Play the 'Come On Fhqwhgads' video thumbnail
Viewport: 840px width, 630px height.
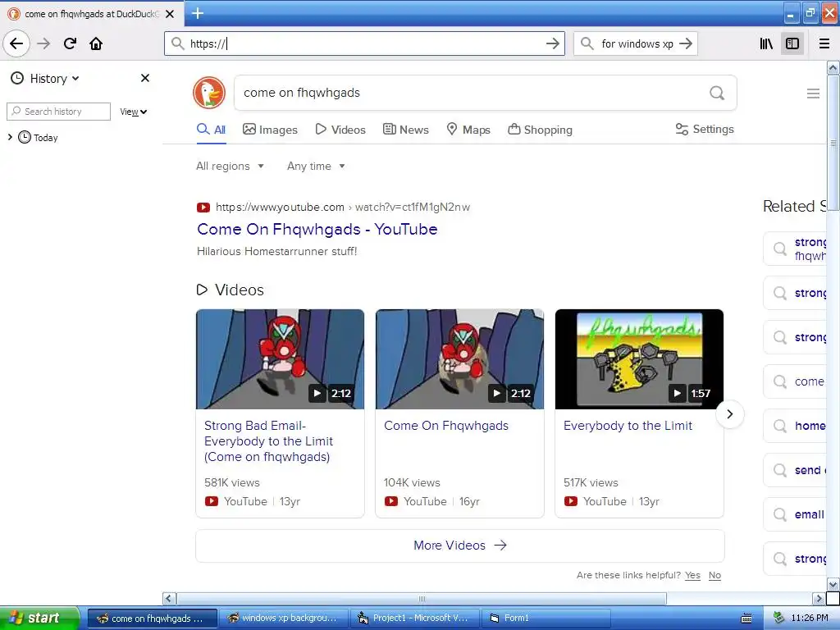click(x=459, y=359)
